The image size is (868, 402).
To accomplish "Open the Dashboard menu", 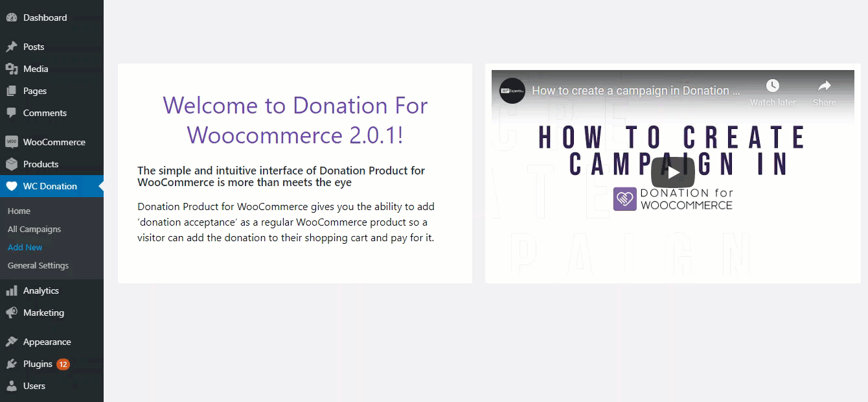I will 52,18.
